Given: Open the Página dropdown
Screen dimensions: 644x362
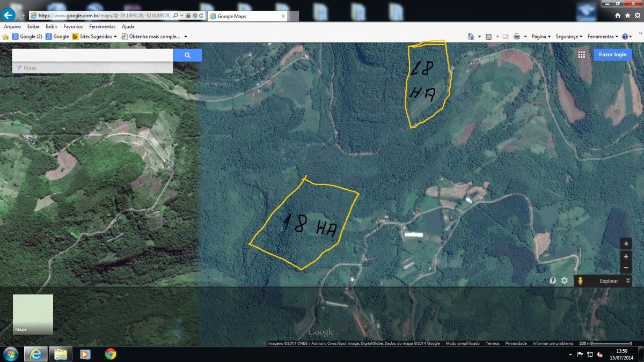Looking at the screenshot, I should (541, 36).
